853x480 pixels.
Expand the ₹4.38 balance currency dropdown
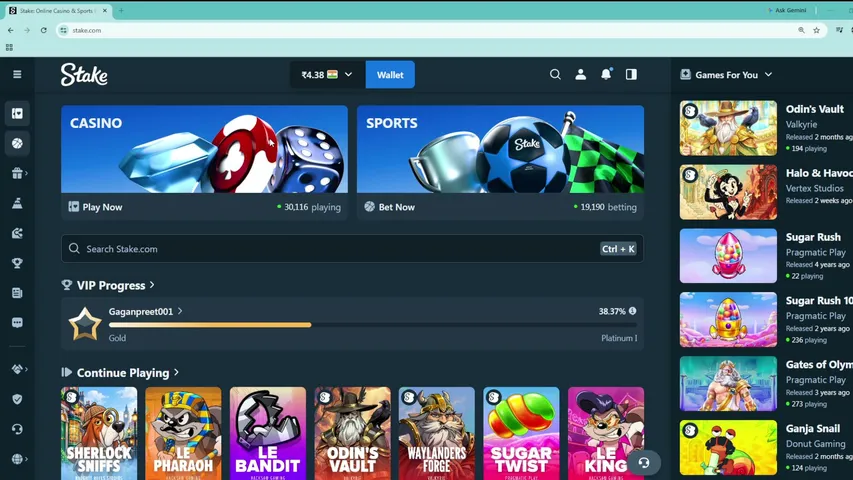[x=327, y=75]
